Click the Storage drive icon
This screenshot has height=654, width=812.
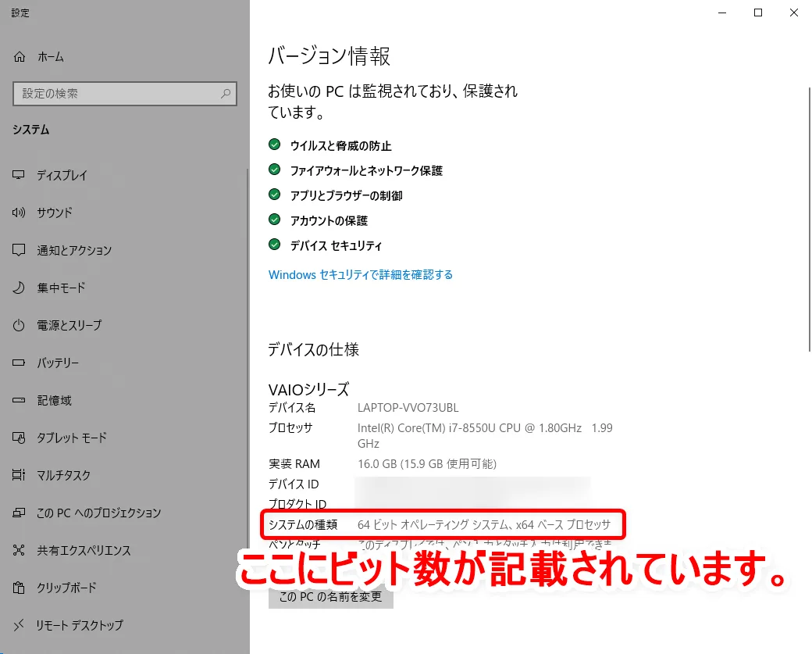click(19, 400)
